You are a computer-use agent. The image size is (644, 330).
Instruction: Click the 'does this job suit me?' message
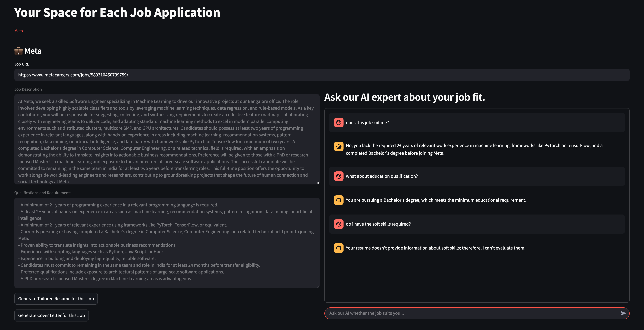click(367, 123)
